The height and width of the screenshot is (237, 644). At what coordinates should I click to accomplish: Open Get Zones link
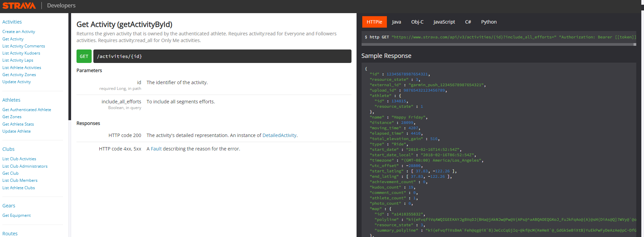(12, 117)
